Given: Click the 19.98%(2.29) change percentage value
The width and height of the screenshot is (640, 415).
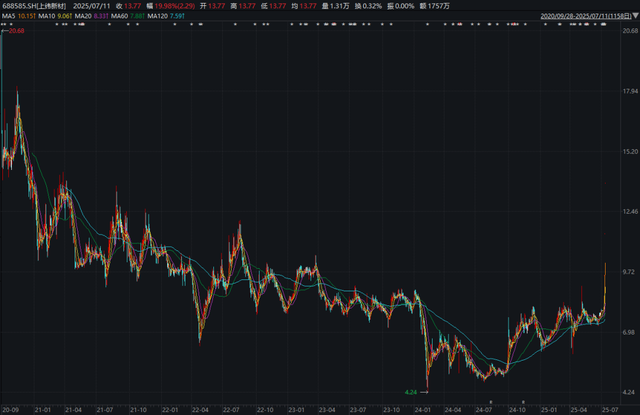Looking at the screenshot, I should pyautogui.click(x=174, y=6).
